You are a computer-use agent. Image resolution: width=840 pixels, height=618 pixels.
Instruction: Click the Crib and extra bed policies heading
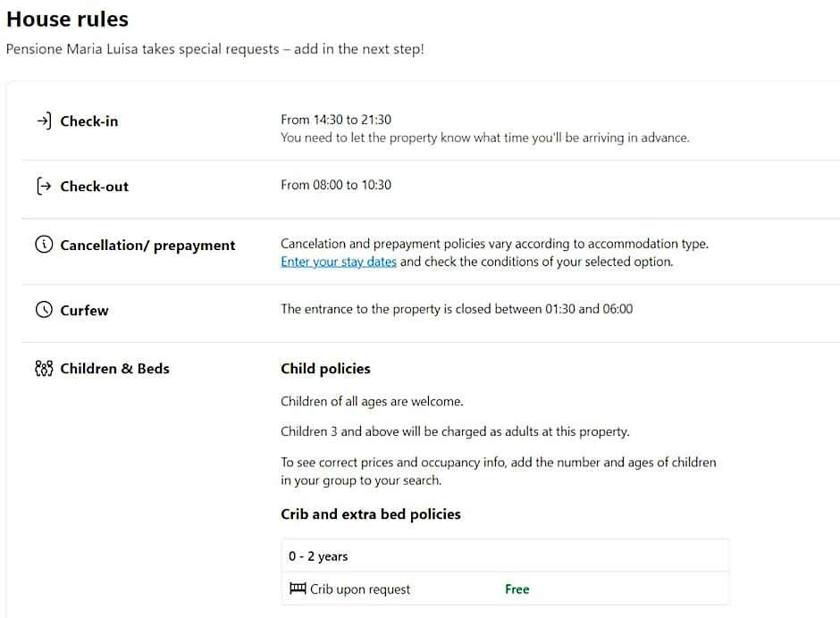point(371,514)
